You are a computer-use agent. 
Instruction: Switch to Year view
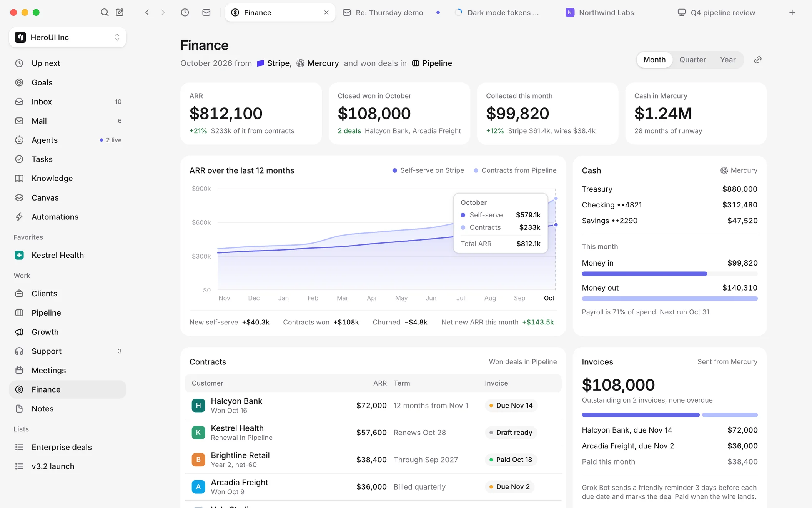click(727, 60)
